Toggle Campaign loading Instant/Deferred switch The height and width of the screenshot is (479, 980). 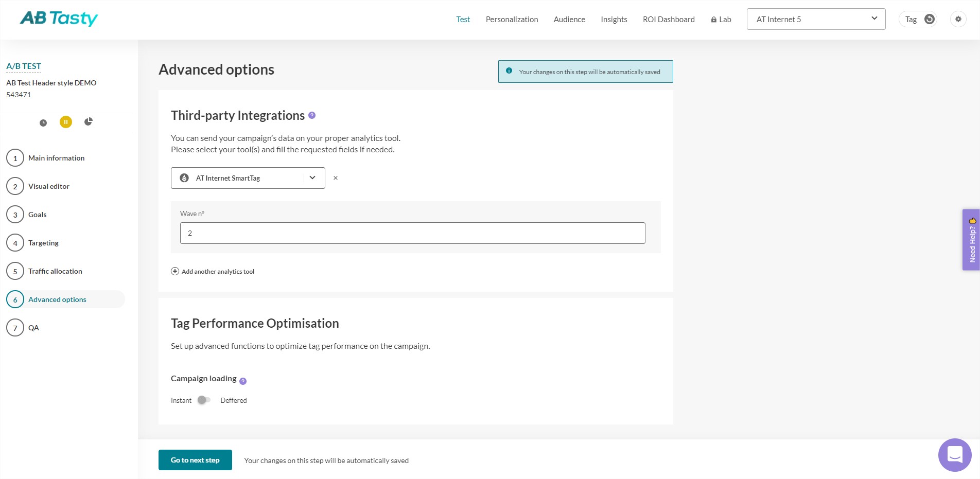(x=204, y=400)
